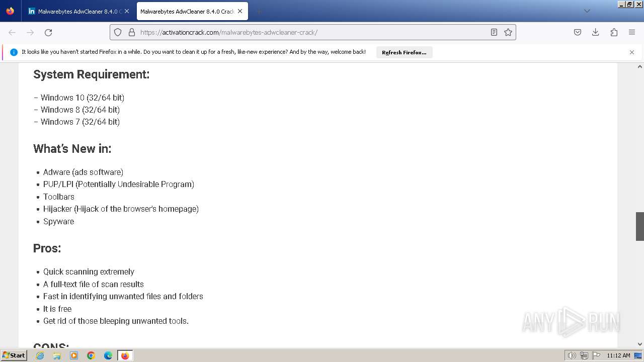Click the Refresh Firefox button
The height and width of the screenshot is (362, 644).
click(404, 52)
